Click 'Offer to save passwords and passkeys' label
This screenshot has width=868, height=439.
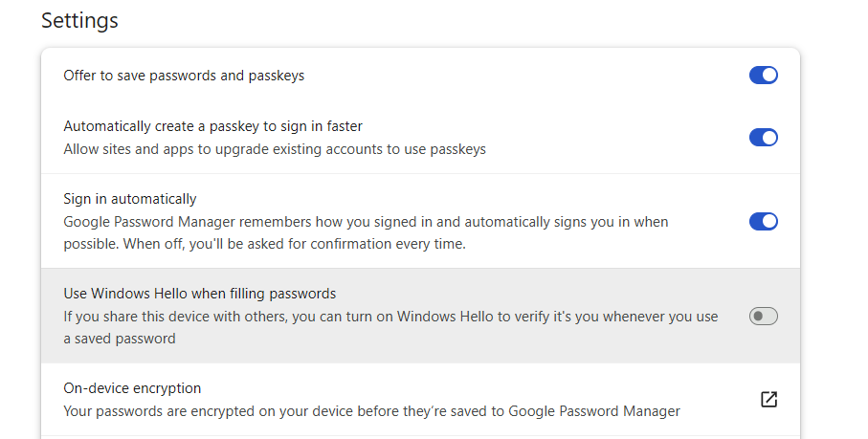pyautogui.click(x=184, y=76)
